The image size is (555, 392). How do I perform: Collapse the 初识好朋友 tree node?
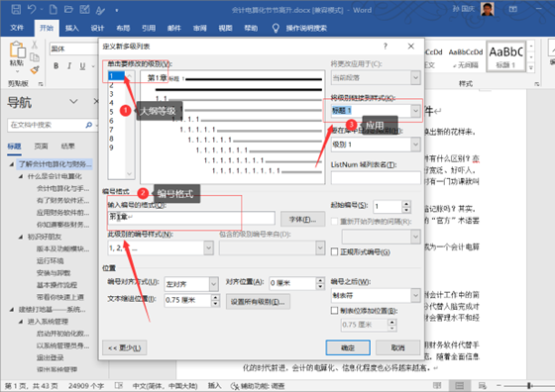click(x=21, y=237)
